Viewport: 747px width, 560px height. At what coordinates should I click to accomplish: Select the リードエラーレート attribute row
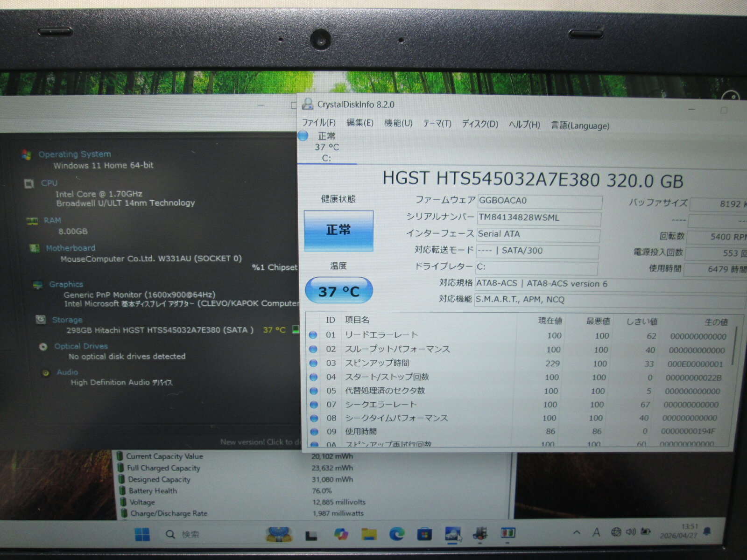click(518, 336)
